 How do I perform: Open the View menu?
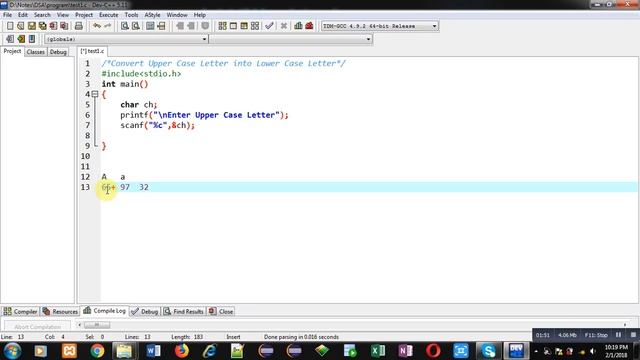coord(62,15)
